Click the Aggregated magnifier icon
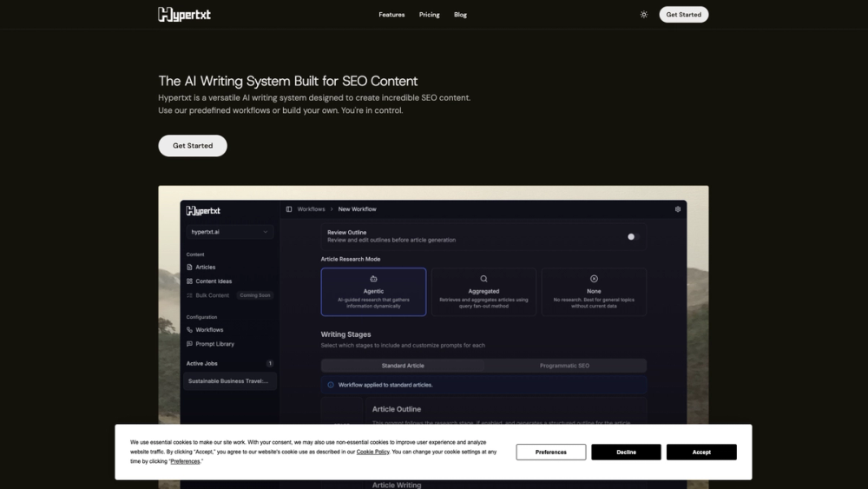This screenshot has height=489, width=868. pyautogui.click(x=483, y=279)
